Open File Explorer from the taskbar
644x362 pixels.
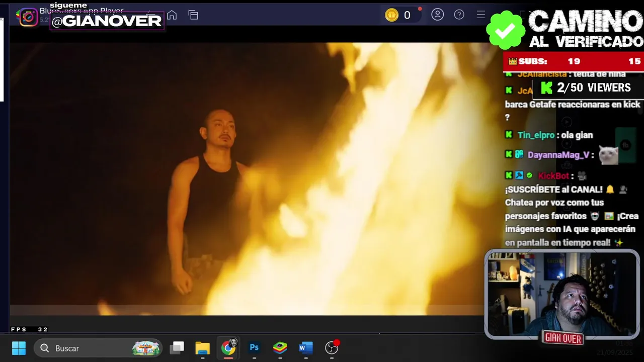pyautogui.click(x=202, y=348)
